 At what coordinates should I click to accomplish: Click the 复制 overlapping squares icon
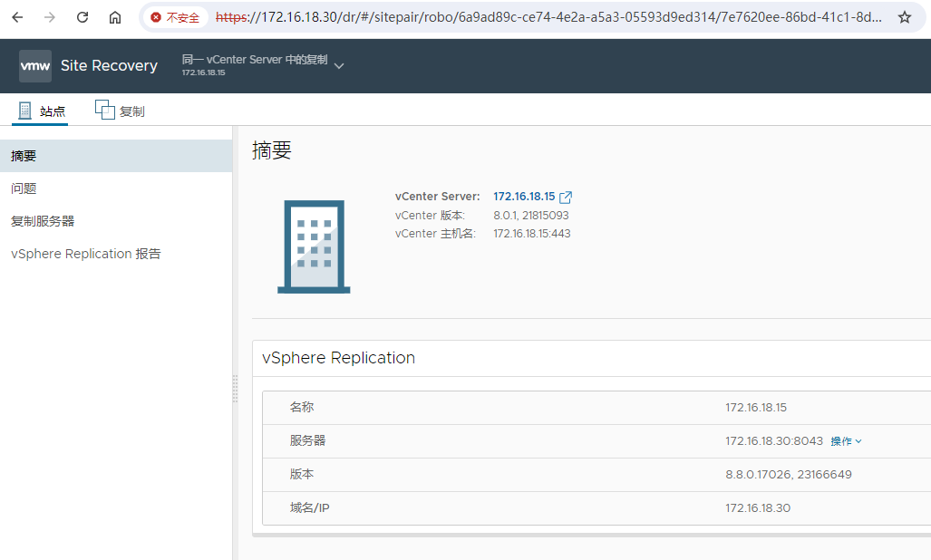tap(105, 110)
